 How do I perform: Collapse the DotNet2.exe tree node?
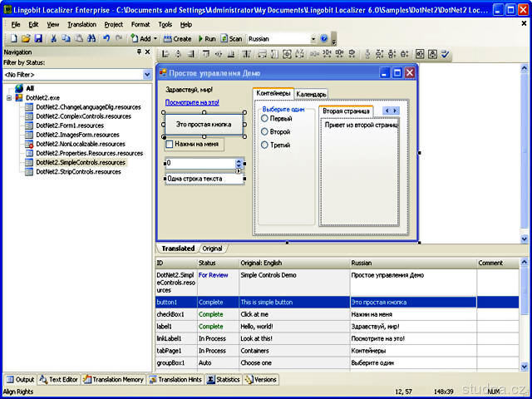click(x=9, y=97)
